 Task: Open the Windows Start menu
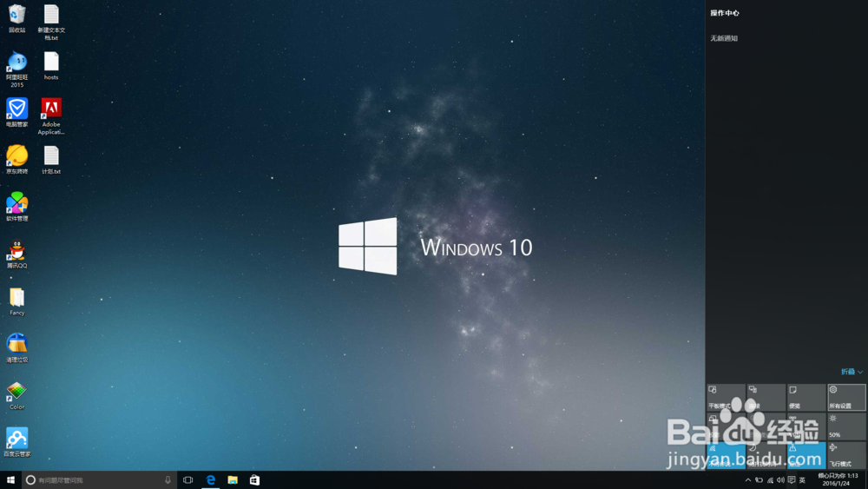pos(10,480)
